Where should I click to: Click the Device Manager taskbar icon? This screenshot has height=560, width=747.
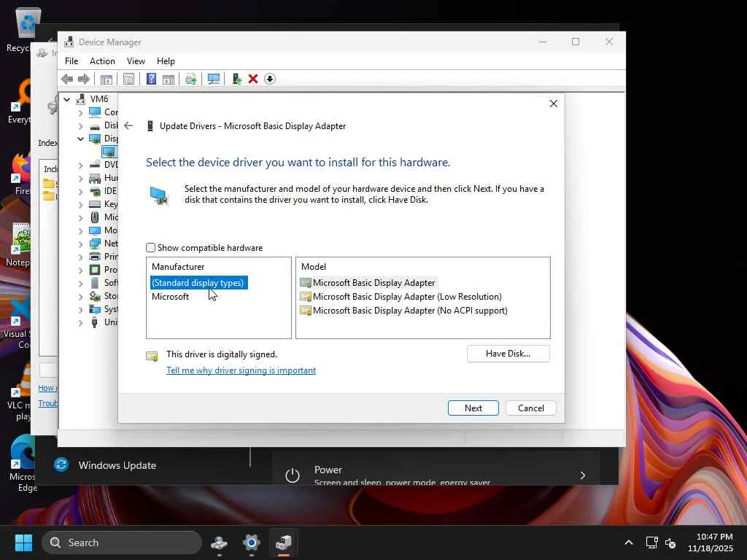[284, 542]
